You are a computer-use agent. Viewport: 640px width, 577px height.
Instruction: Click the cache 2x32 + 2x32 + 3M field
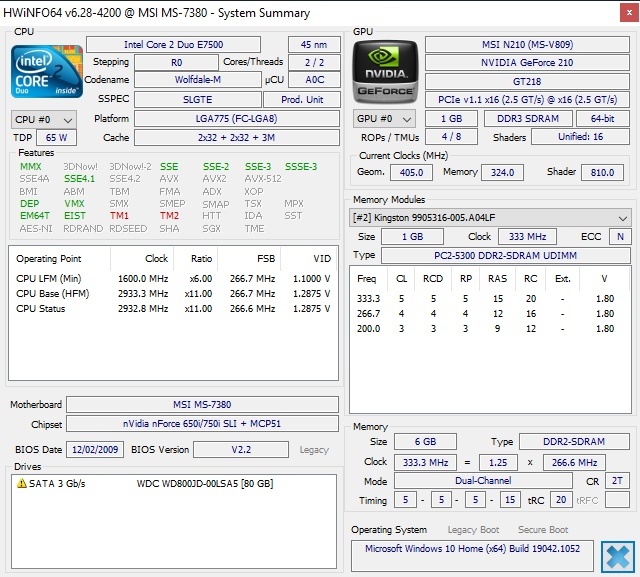pyautogui.click(x=237, y=138)
